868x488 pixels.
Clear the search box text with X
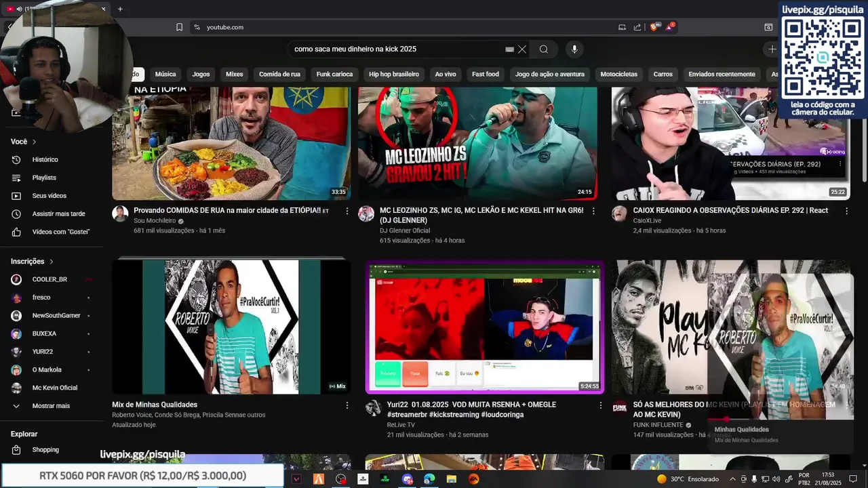click(522, 49)
